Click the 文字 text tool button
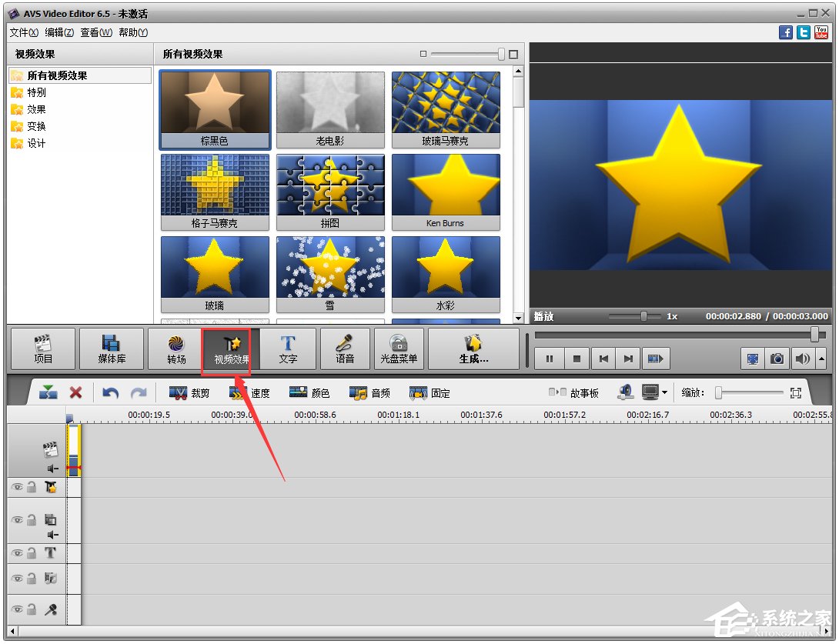839x644 pixels. pyautogui.click(x=288, y=349)
